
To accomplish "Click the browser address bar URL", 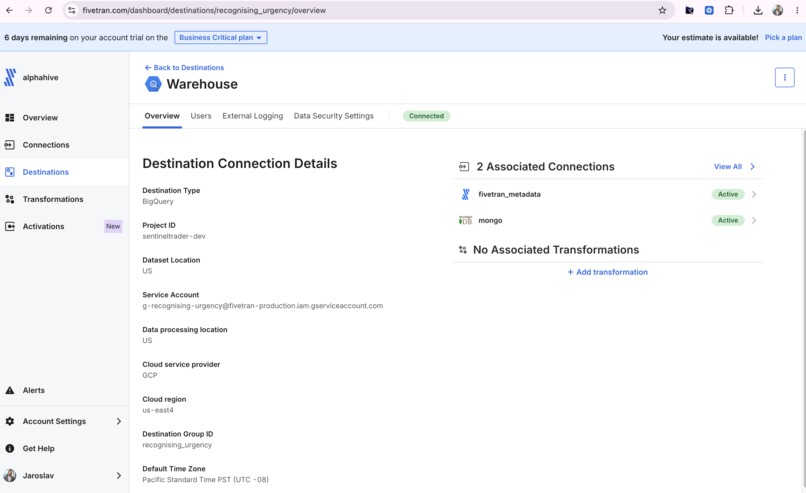I will (x=204, y=10).
